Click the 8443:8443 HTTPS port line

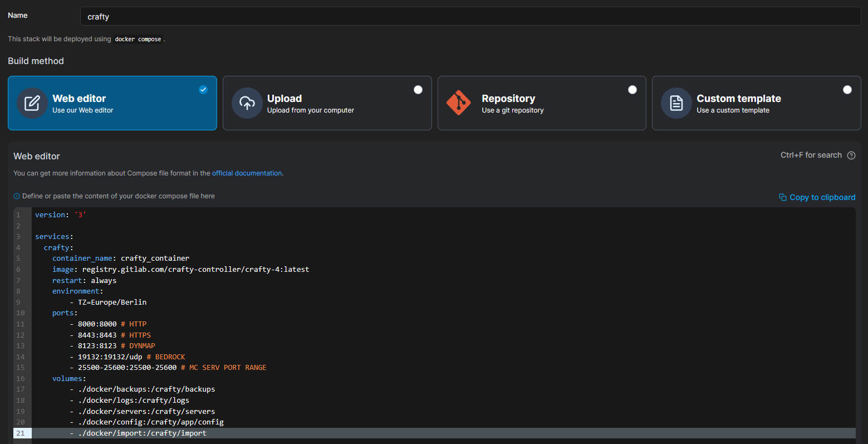coord(110,335)
